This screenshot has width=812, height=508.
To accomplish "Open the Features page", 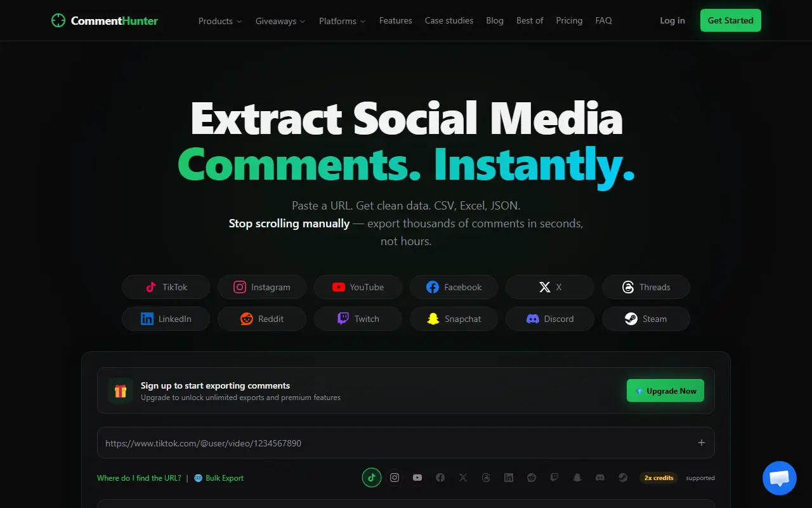I will (396, 20).
